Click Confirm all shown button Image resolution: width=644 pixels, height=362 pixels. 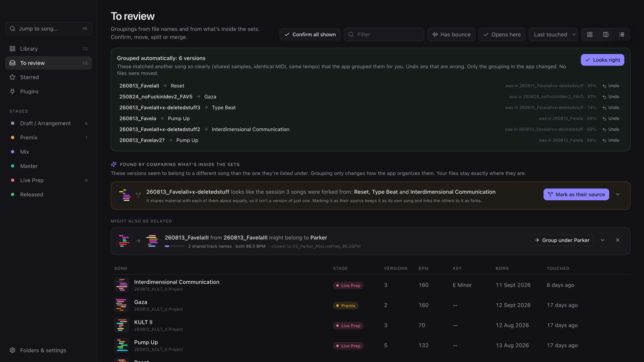[x=310, y=35]
